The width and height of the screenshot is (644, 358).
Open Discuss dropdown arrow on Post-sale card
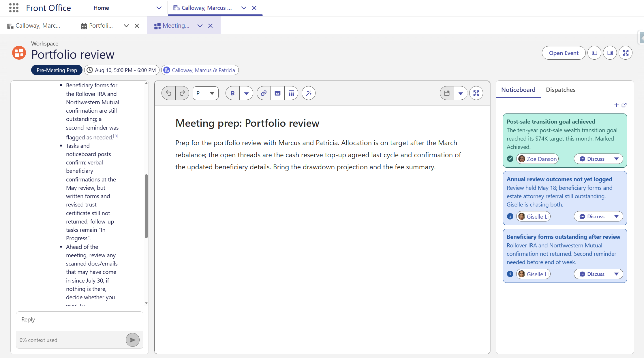(616, 159)
